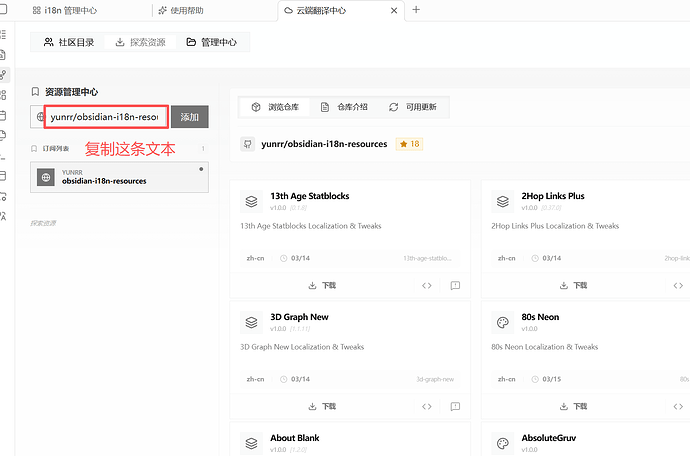Download the 2Hop Links Plus translation
The height and width of the screenshot is (456, 690).
tap(573, 286)
